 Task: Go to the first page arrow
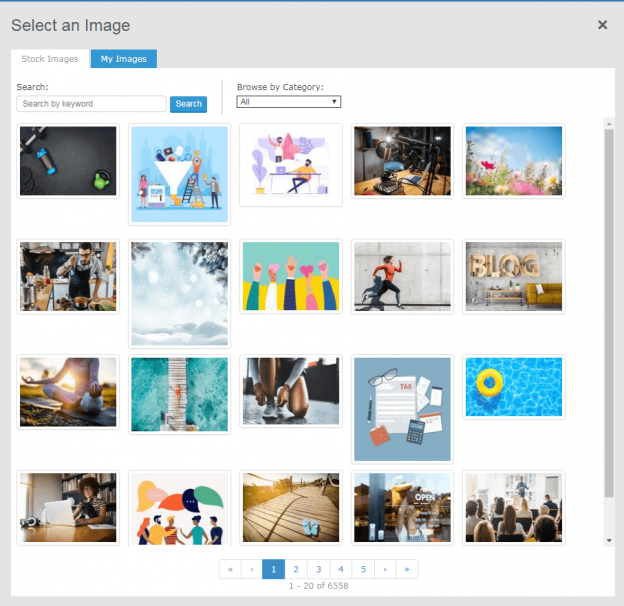(x=230, y=569)
